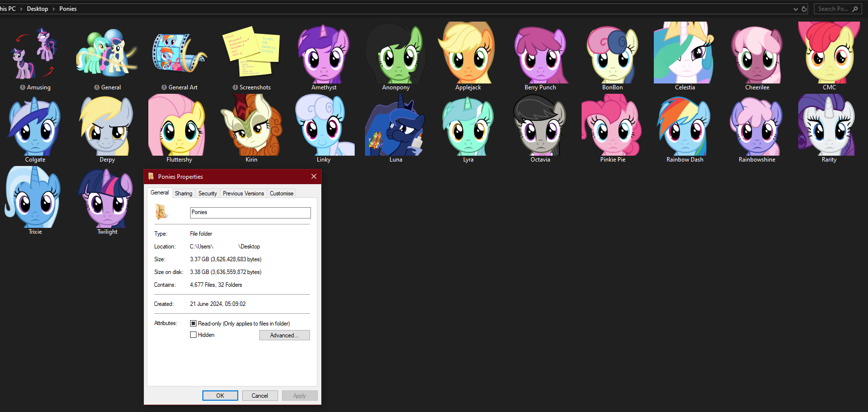Close the Ponies Properties dialog

[314, 177]
